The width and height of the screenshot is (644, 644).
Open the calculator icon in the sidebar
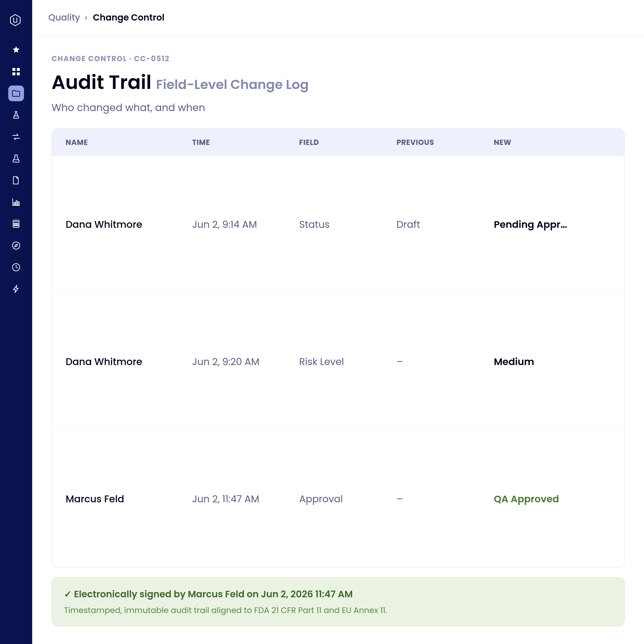[16, 224]
